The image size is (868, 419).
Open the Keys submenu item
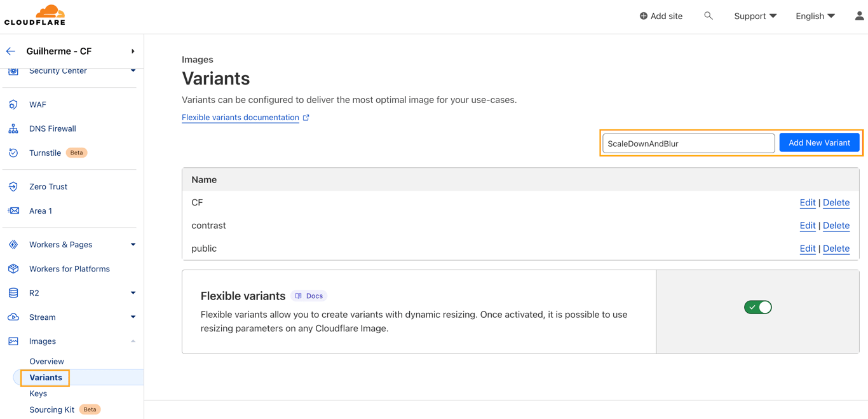pos(38,394)
